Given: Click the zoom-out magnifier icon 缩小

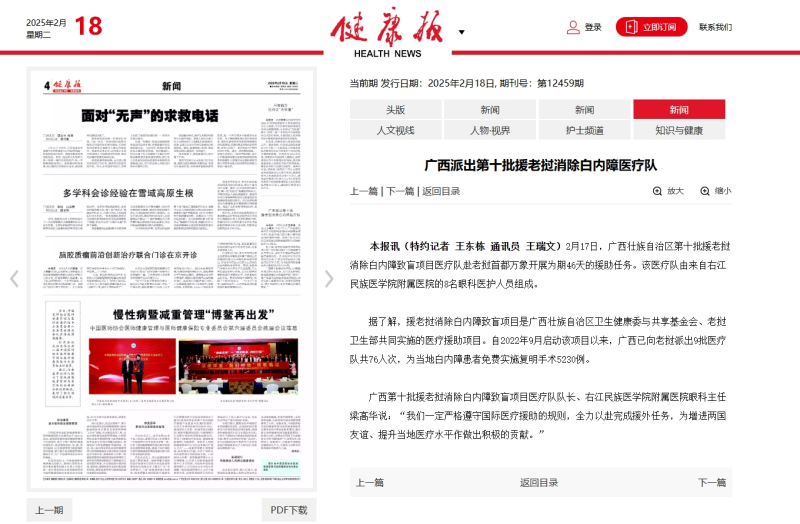Looking at the screenshot, I should coord(705,191).
